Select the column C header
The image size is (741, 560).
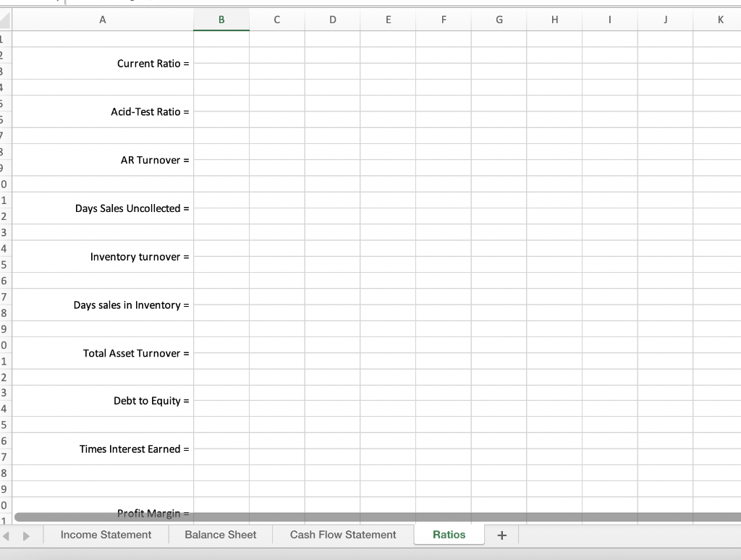coord(277,20)
